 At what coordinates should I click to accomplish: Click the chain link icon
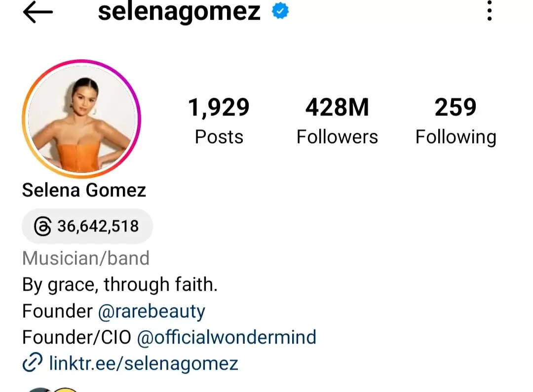(x=33, y=362)
